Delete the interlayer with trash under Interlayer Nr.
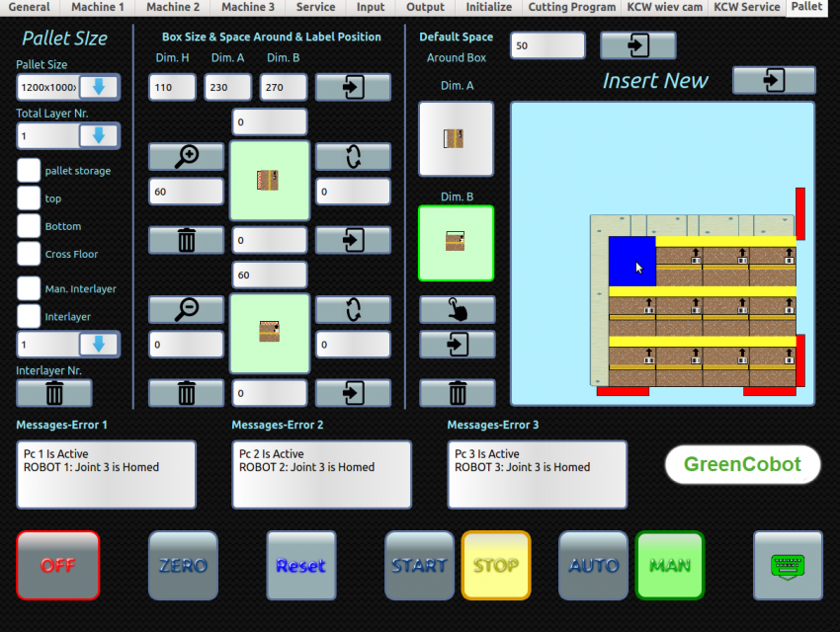 54,393
